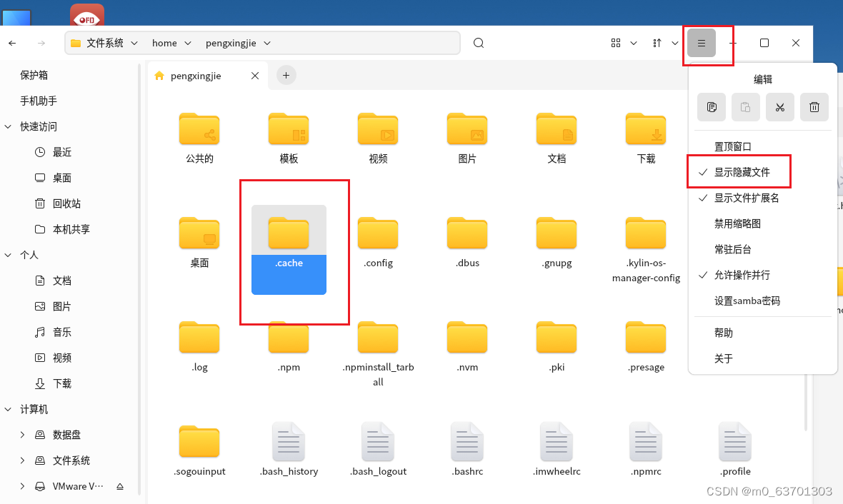Open the 模板 folder

tap(289, 138)
